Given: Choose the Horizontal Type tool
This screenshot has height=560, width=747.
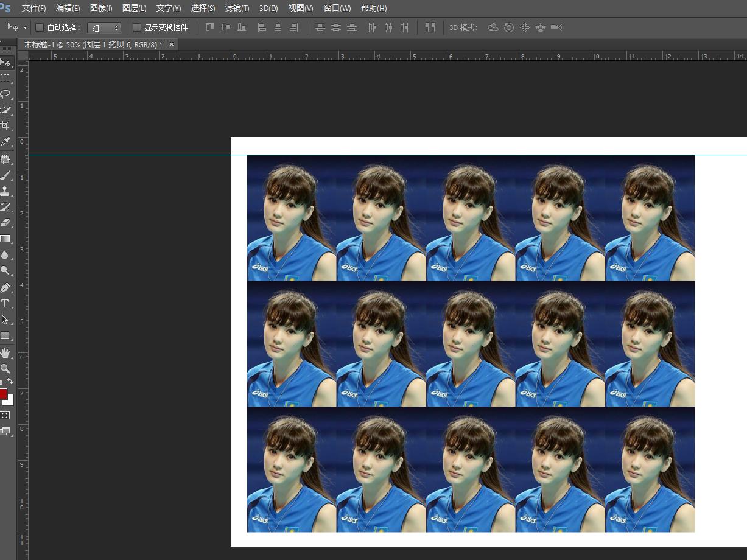Looking at the screenshot, I should coord(5,304).
